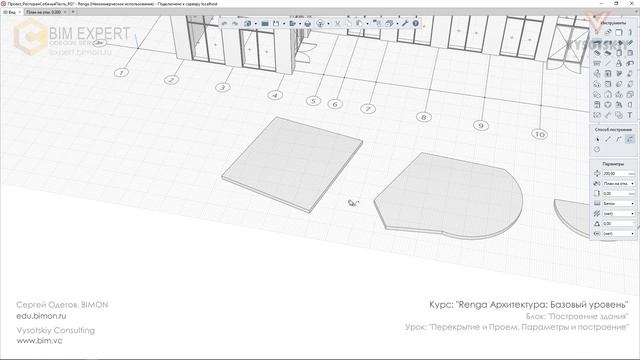Choose the straight segment construction method
The width and height of the screenshot is (640, 360).
pyautogui.click(x=608, y=140)
